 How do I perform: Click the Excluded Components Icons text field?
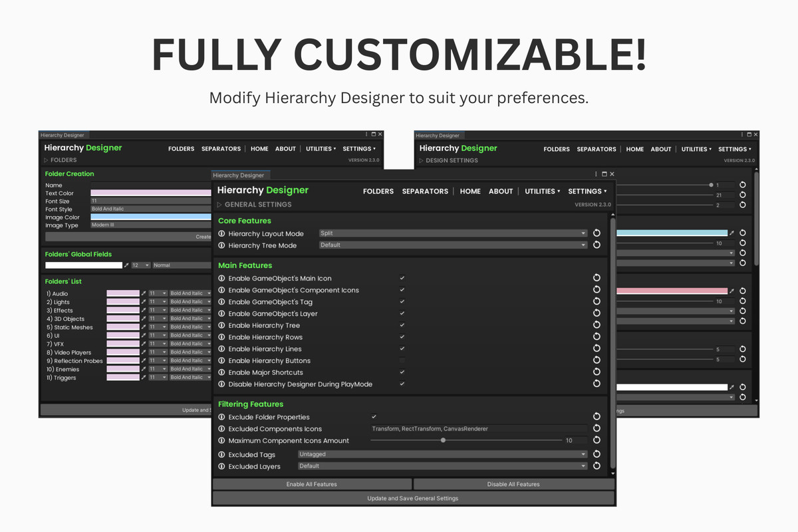479,429
